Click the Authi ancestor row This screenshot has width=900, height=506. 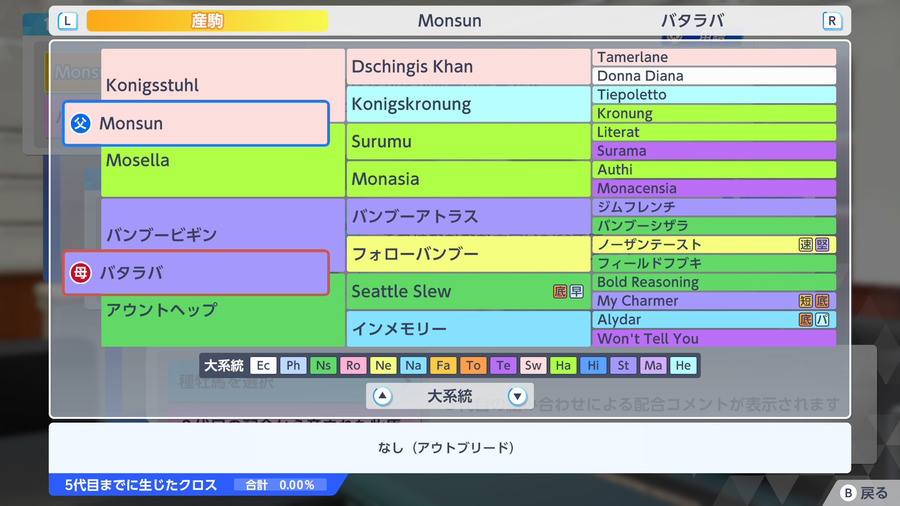click(x=714, y=170)
